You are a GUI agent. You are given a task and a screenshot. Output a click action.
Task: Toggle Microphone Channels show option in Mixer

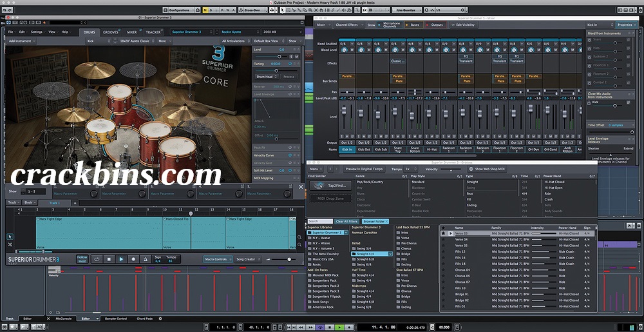(391, 24)
